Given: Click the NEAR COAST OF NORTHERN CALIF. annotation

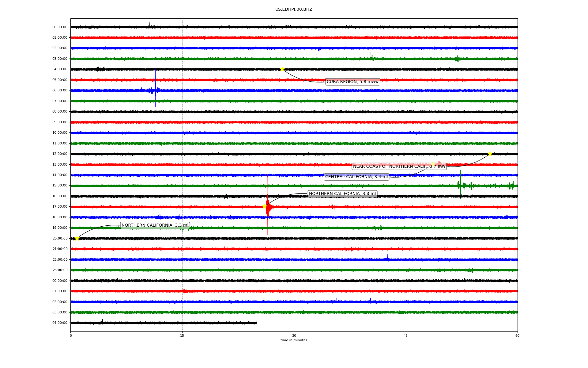Looking at the screenshot, I should (x=399, y=167).
